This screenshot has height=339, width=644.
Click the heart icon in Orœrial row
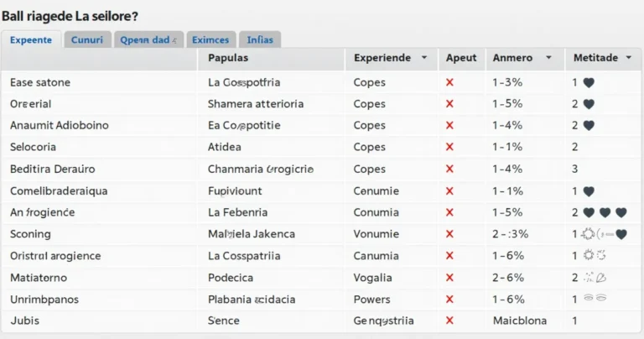[x=589, y=104]
